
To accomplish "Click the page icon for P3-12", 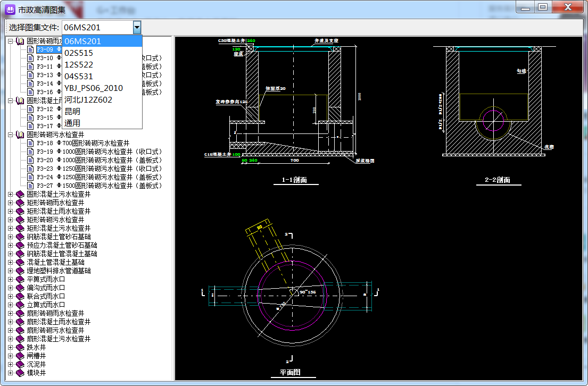I will 31,109.
